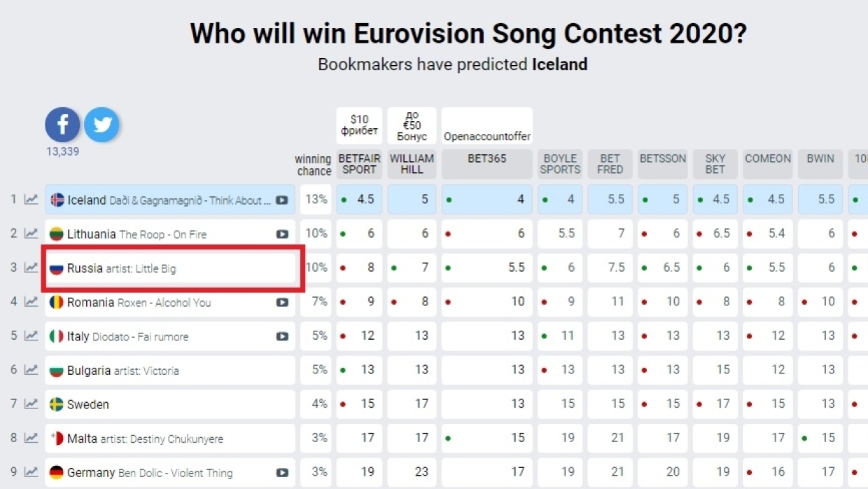Open the odds graph icon for Malta
This screenshot has height=489, width=868.
click(x=31, y=438)
